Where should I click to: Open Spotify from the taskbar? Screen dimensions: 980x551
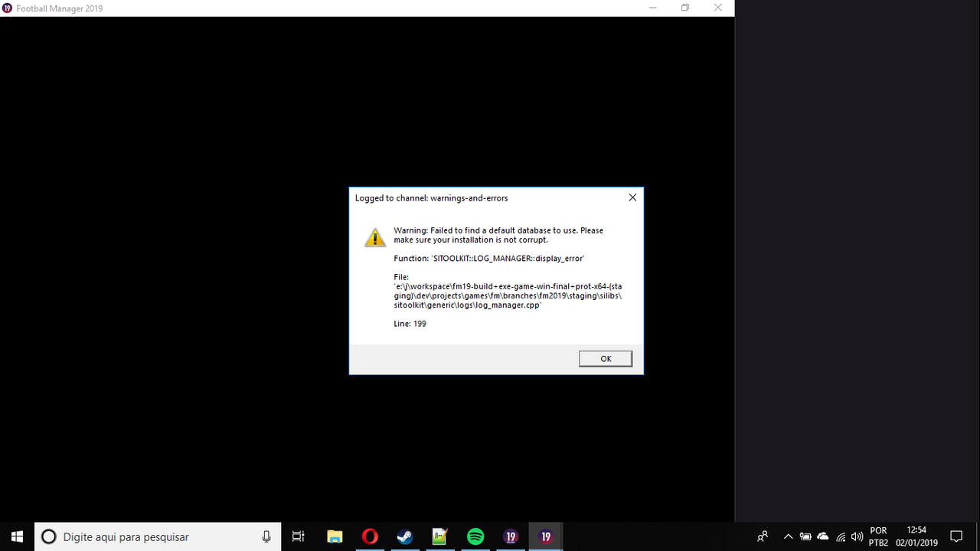coord(475,536)
